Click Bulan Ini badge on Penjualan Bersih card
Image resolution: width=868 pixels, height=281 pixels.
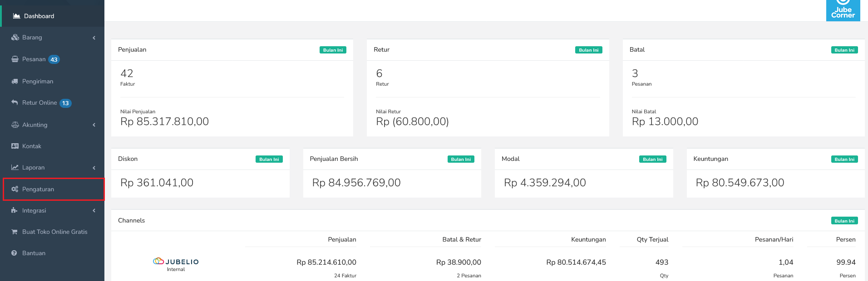461,159
